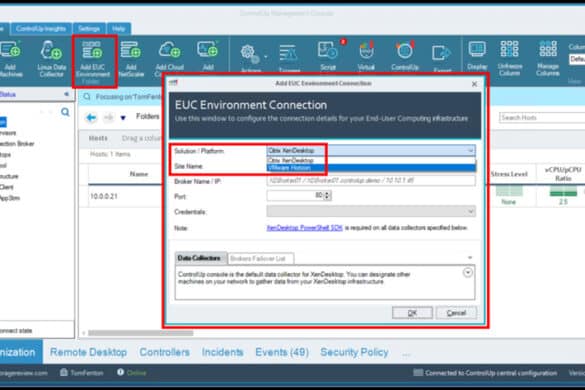Click the OK button in dialog
585x390 pixels.
[x=412, y=313]
